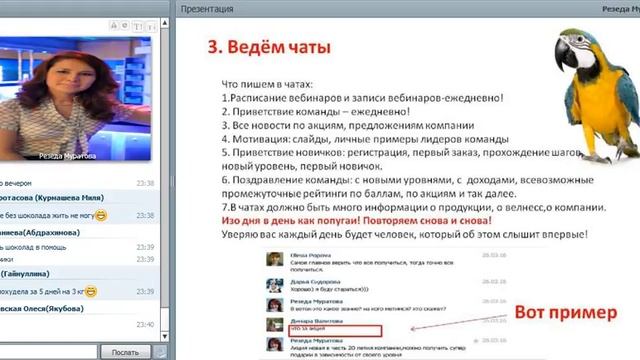640x360 pixels.
Task: Click the red 'Вот пример' caption on the slide
Action: (566, 313)
